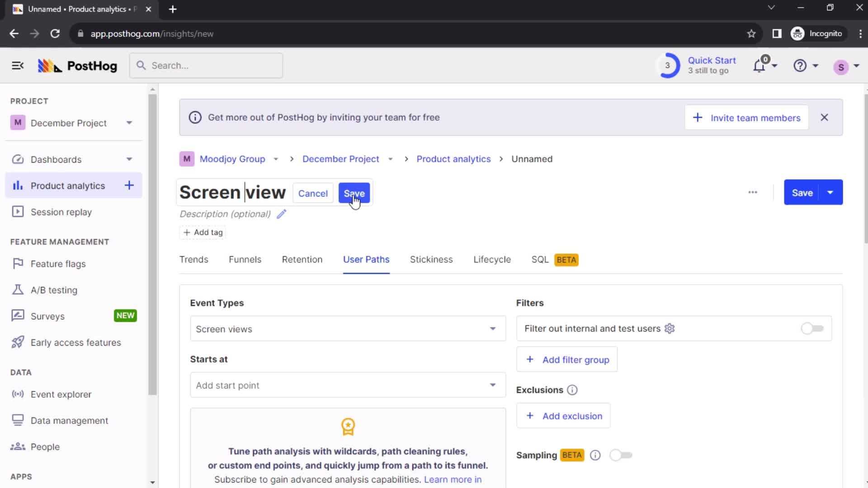Click the Event explorer icon
The image size is (868, 488).
(17, 394)
